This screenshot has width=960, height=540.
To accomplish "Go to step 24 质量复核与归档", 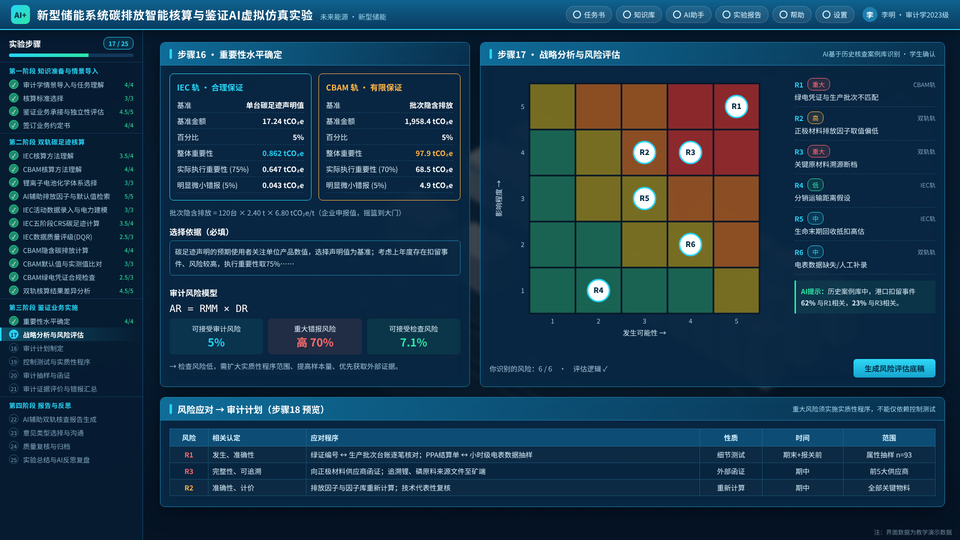I will click(x=71, y=446).
